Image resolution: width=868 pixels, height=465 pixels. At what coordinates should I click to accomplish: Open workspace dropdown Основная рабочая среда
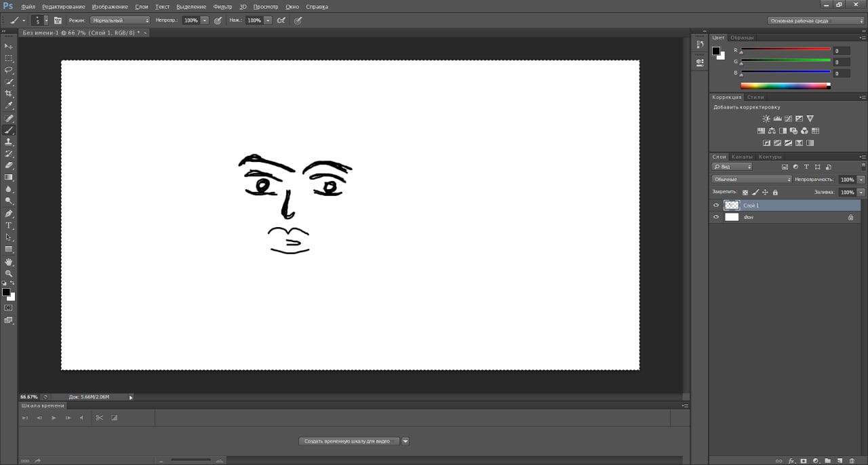click(x=816, y=20)
